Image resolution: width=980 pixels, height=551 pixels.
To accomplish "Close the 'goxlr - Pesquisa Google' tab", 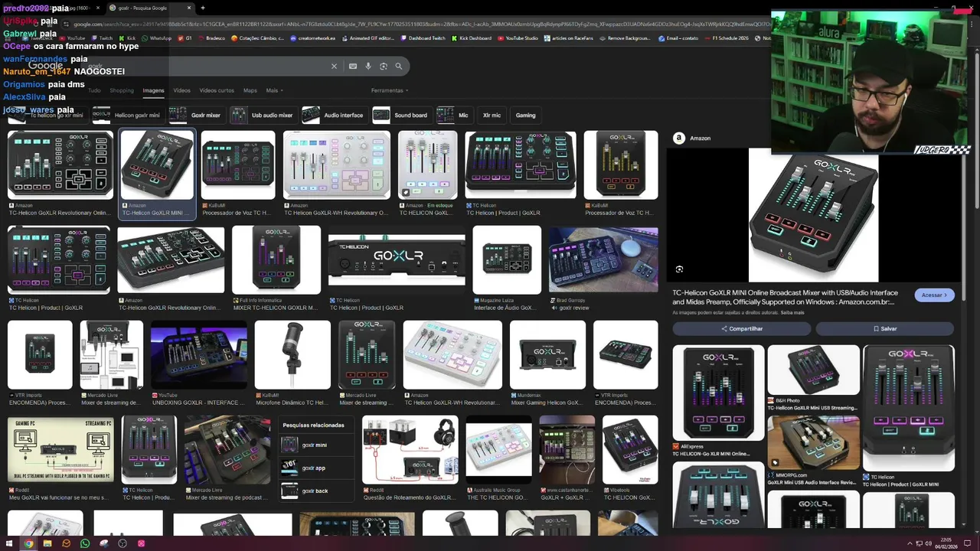I will coord(189,8).
